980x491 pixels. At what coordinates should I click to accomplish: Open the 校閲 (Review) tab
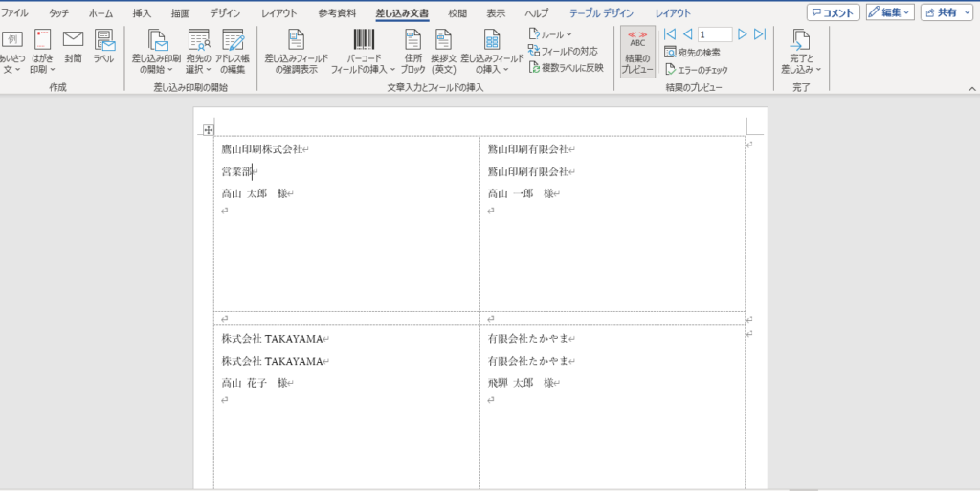pos(457,13)
